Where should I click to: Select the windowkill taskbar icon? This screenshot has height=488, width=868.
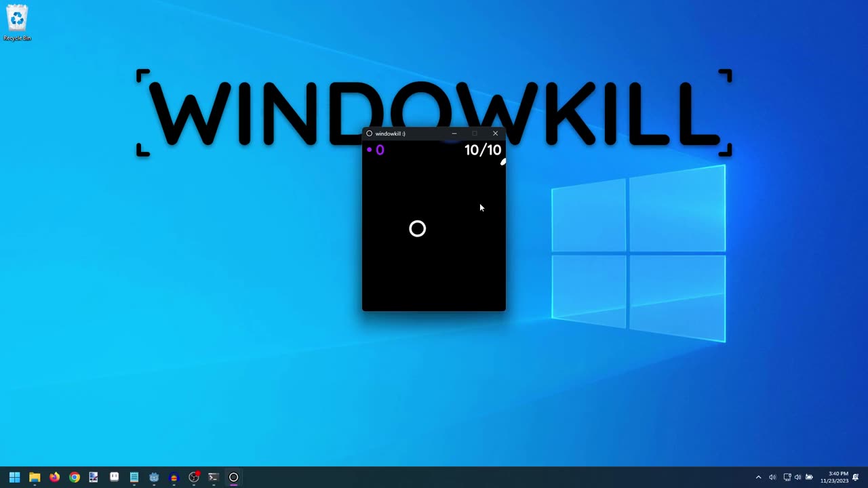coord(233,477)
